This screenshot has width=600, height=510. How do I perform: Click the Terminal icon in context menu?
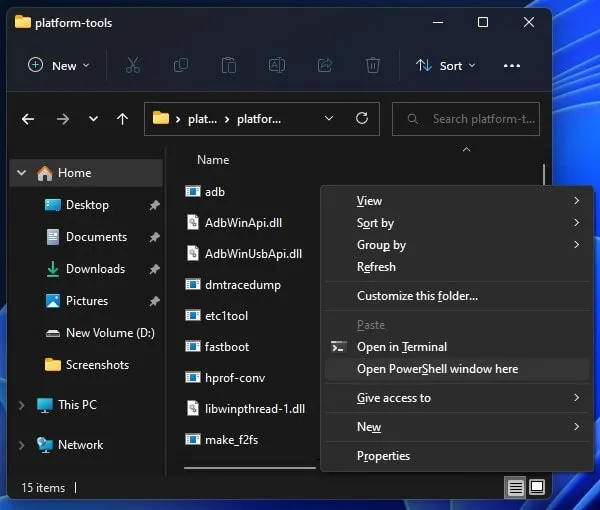339,347
